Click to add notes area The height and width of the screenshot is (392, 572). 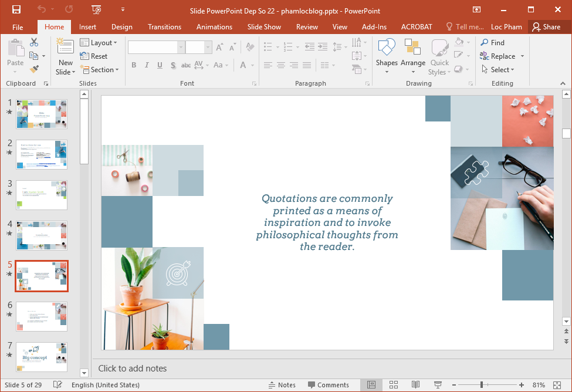pyautogui.click(x=133, y=369)
